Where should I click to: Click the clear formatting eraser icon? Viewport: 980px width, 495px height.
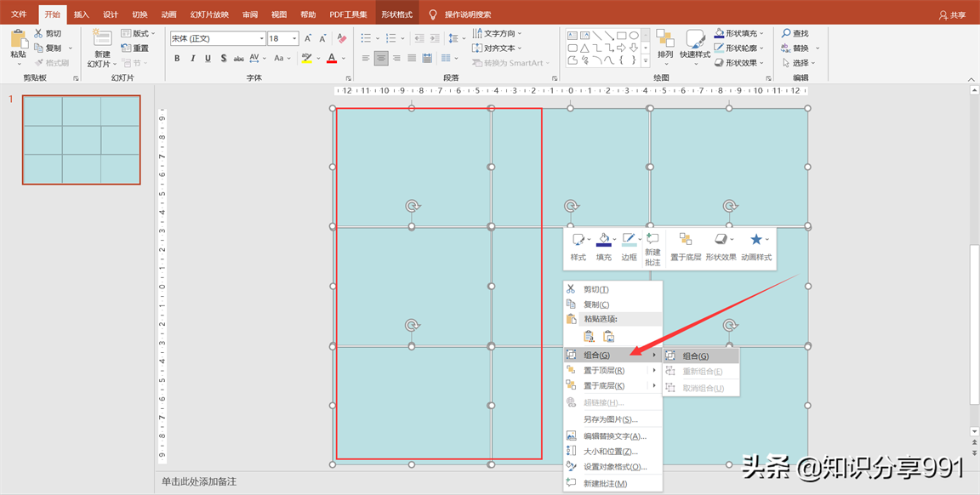(341, 38)
